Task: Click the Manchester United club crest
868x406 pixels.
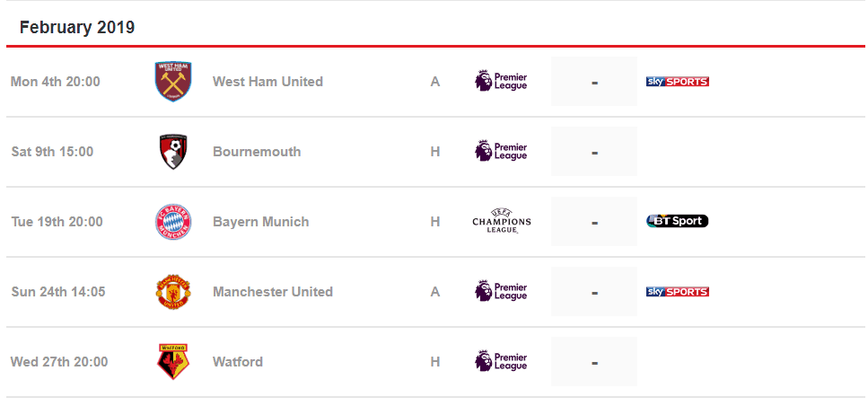Action: pyautogui.click(x=172, y=291)
